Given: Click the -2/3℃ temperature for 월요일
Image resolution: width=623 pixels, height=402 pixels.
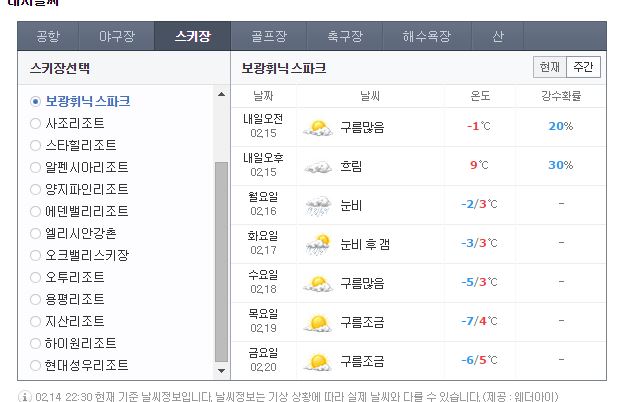Looking at the screenshot, I should pos(479,204).
